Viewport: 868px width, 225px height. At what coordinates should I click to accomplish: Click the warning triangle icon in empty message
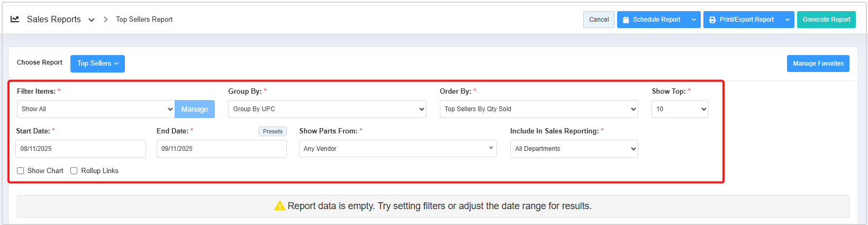pos(279,206)
